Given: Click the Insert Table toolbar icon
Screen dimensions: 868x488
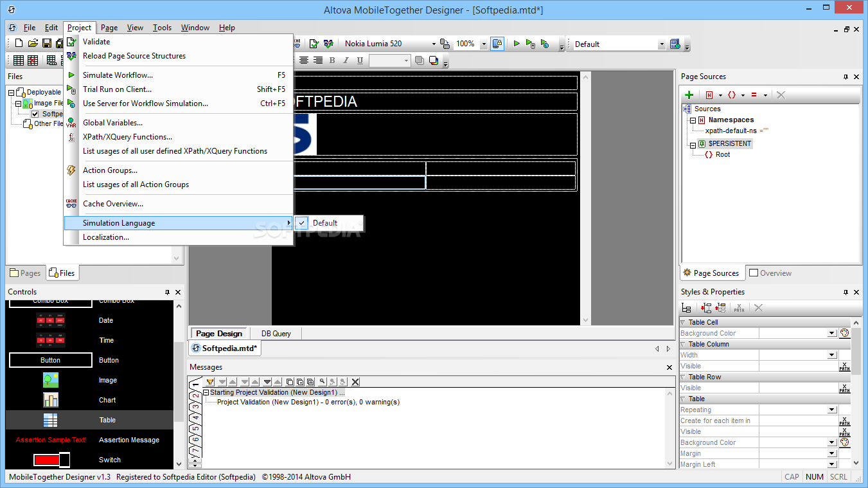Looking at the screenshot, I should pos(19,60).
